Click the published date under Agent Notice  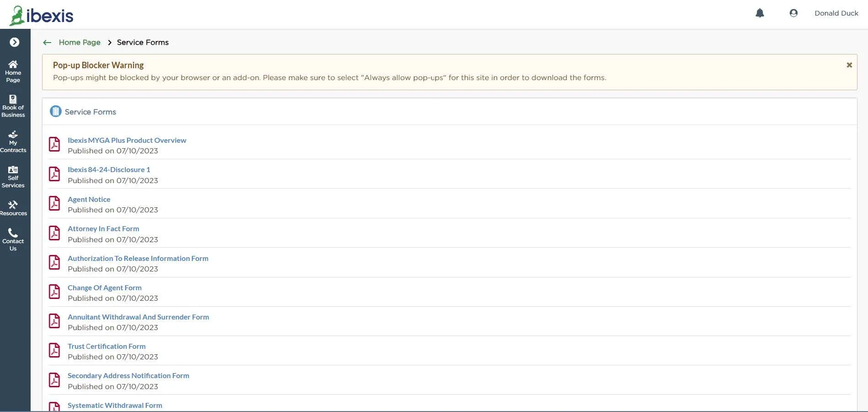(x=113, y=210)
